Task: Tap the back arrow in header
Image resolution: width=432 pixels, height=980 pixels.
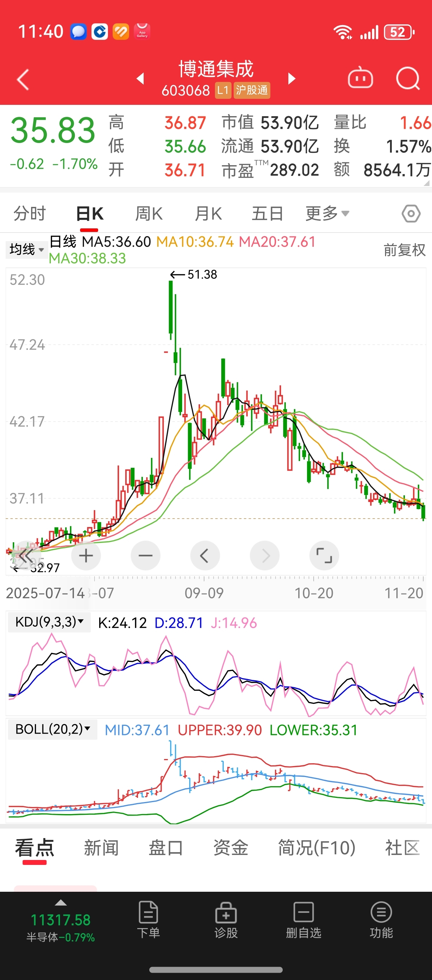Action: coord(23,79)
